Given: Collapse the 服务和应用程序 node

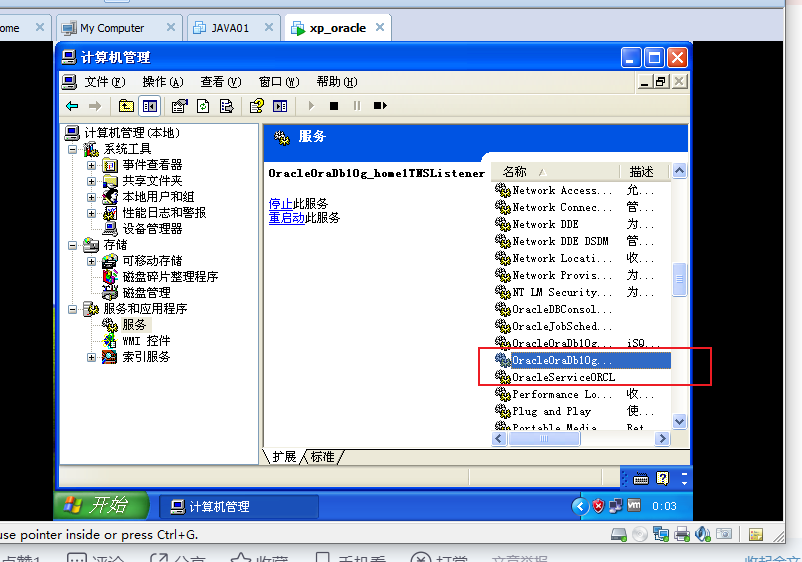Looking at the screenshot, I should 73,309.
